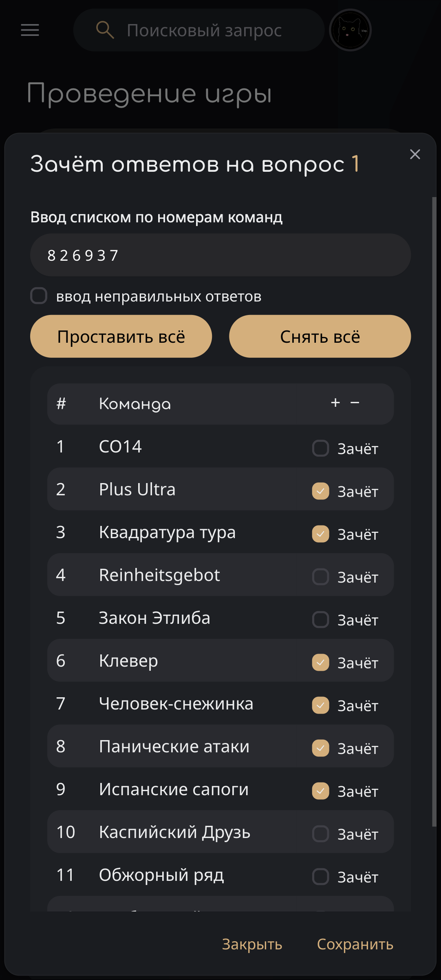441x980 pixels.
Task: Close the answer scoring dialog
Action: click(415, 154)
